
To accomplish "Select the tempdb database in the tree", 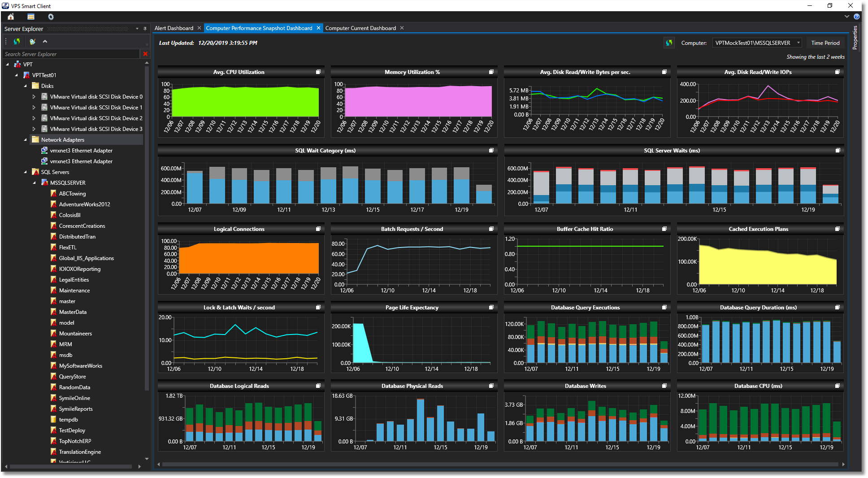I will click(x=68, y=419).
